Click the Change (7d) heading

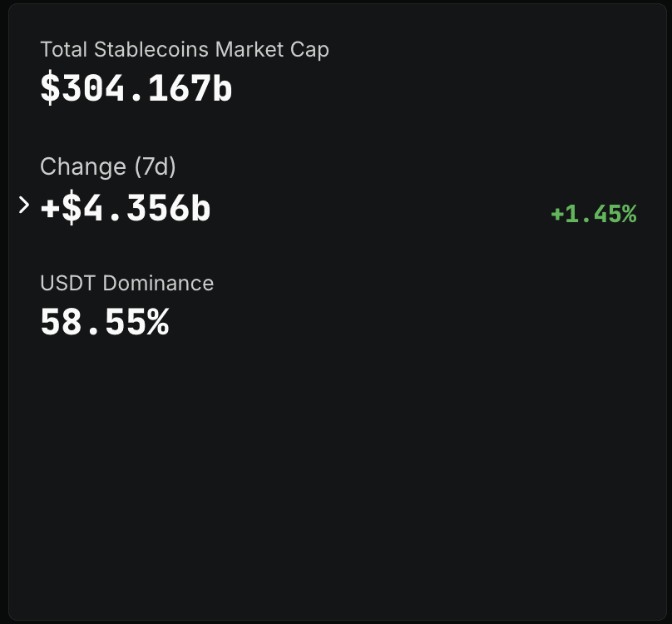pos(108,166)
